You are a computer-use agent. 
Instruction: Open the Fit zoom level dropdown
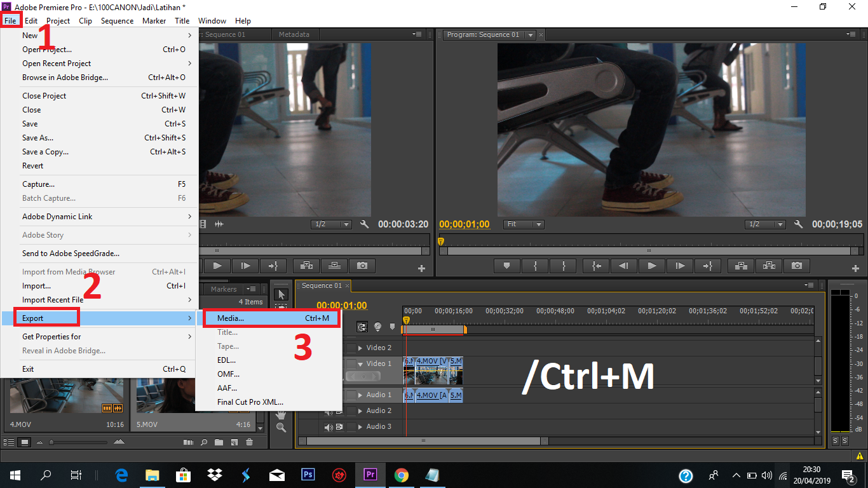(524, 224)
